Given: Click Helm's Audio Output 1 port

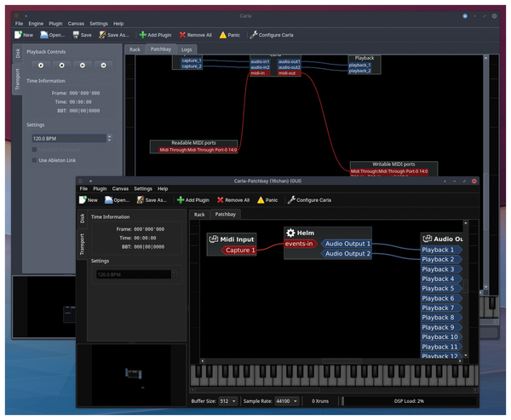Looking at the screenshot, I should [x=346, y=244].
